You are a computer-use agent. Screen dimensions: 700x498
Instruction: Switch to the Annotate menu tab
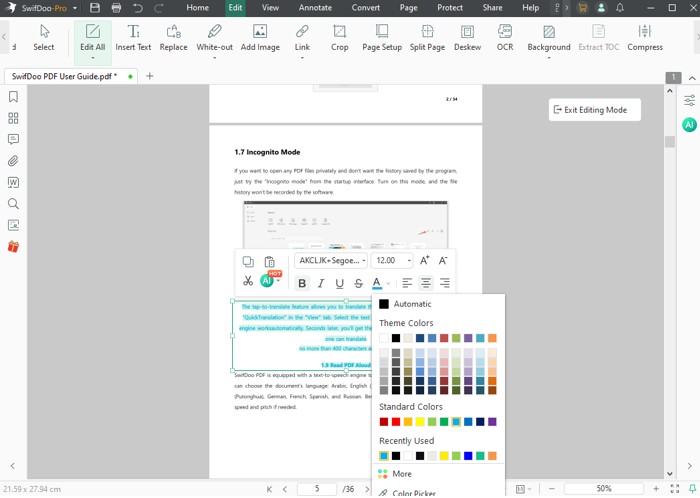(x=315, y=8)
